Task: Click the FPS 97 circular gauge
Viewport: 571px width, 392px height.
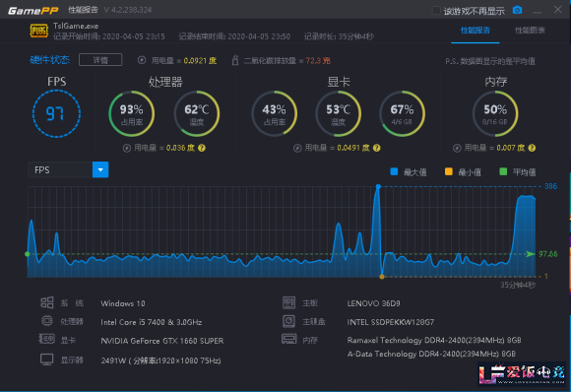Action: [56, 113]
